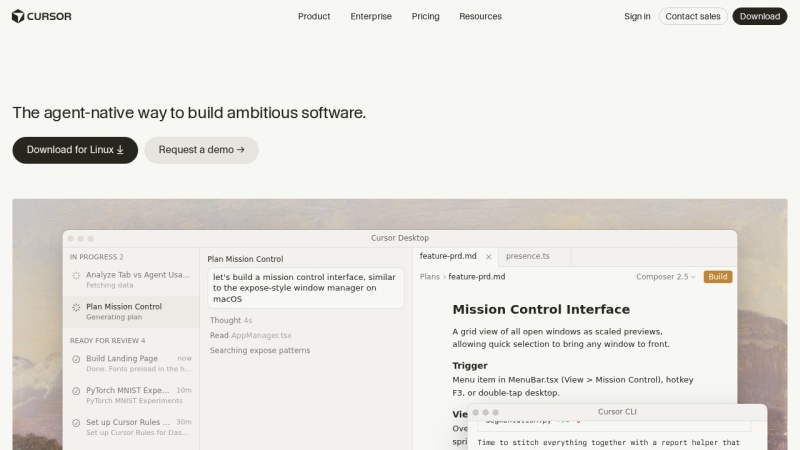The image size is (800, 450).
Task: Switch to the presence.ts tab
Action: 534,256
